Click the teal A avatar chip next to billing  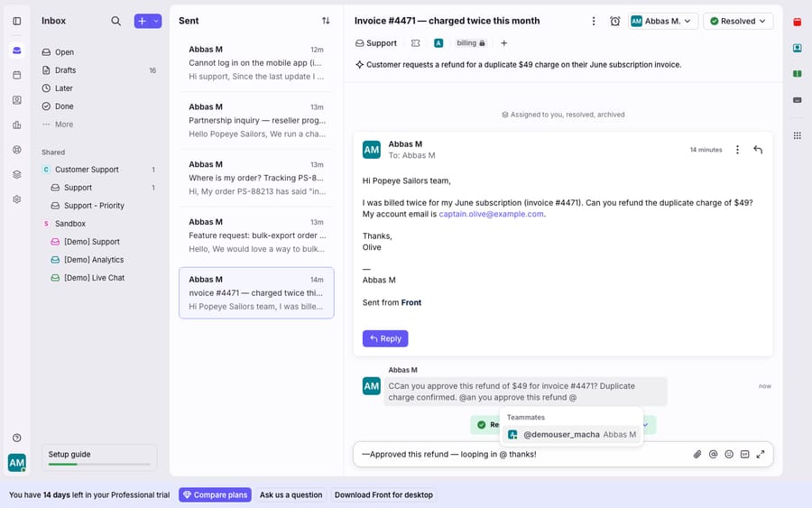click(x=438, y=43)
